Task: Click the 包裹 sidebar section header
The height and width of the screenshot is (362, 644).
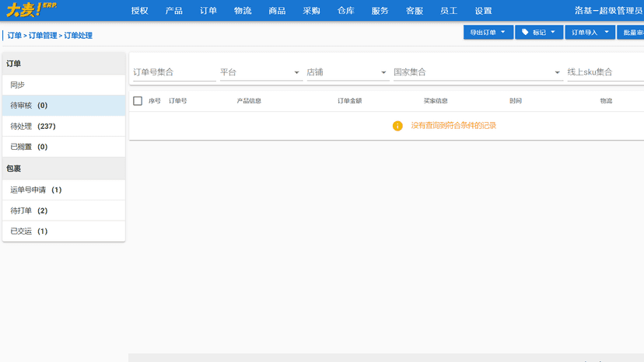Action: pos(64,169)
